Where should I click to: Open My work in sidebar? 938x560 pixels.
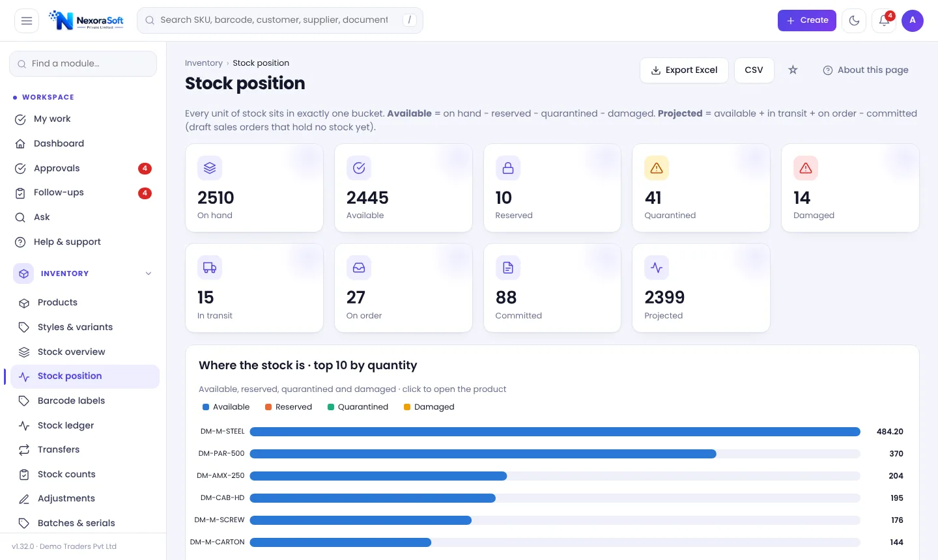83,119
